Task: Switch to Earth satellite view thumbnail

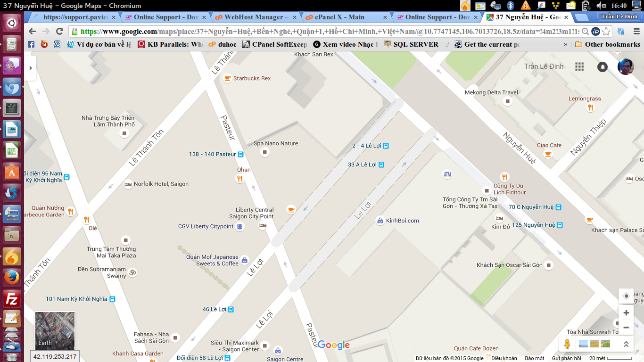Action: click(x=55, y=330)
